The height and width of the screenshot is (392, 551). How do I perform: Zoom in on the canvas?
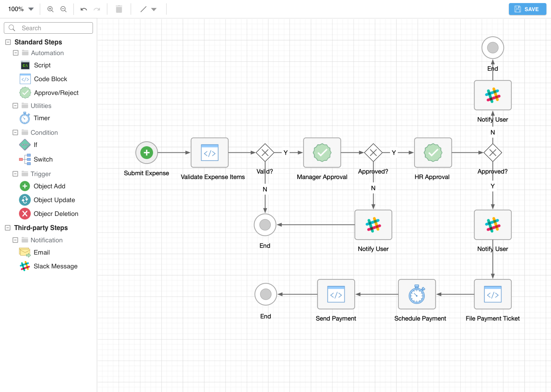(x=50, y=9)
